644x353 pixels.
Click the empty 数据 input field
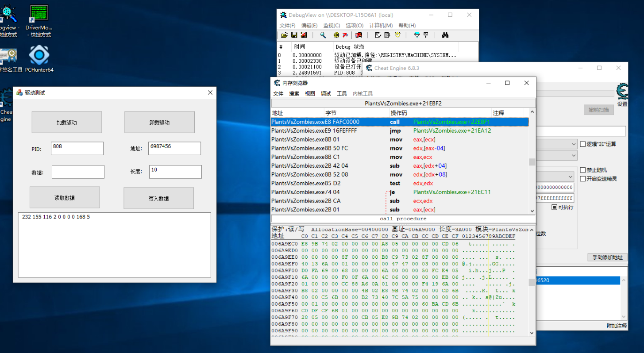(78, 172)
